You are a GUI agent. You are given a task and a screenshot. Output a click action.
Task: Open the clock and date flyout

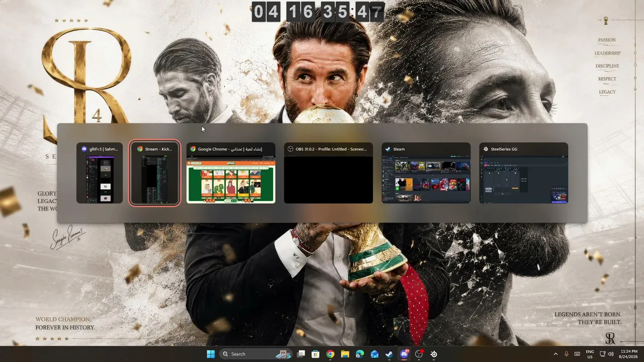(x=629, y=354)
